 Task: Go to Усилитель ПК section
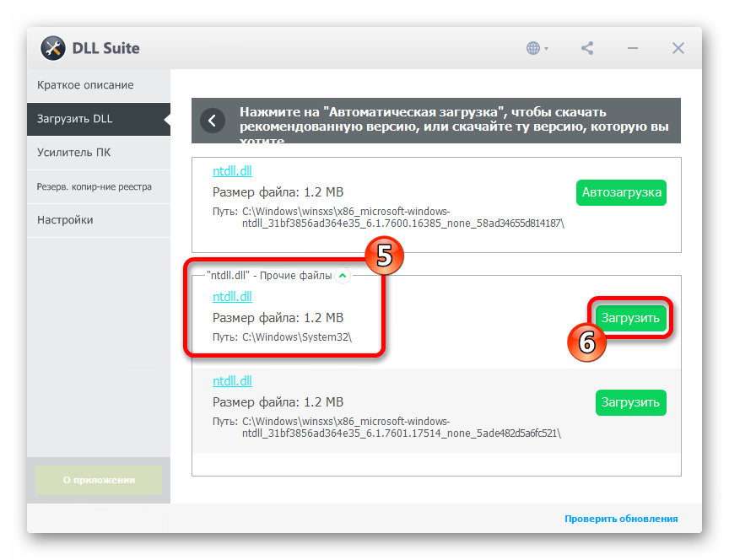pos(74,153)
